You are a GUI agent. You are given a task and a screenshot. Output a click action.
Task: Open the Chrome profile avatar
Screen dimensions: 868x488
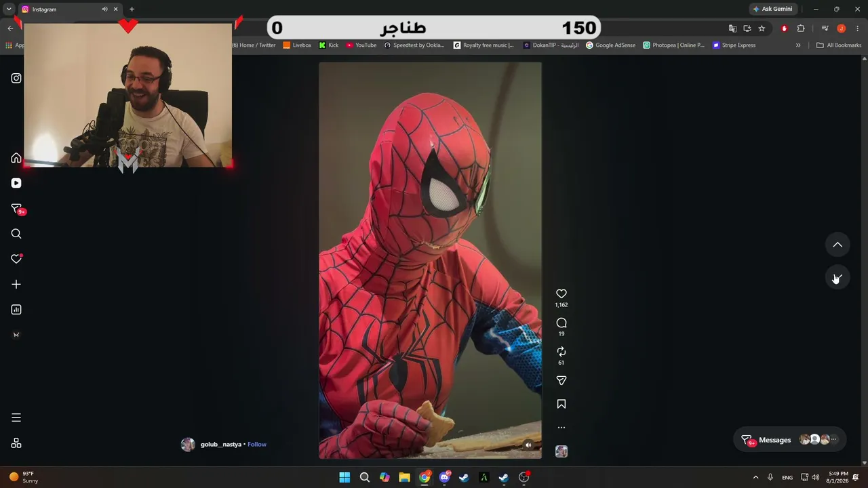coord(842,28)
